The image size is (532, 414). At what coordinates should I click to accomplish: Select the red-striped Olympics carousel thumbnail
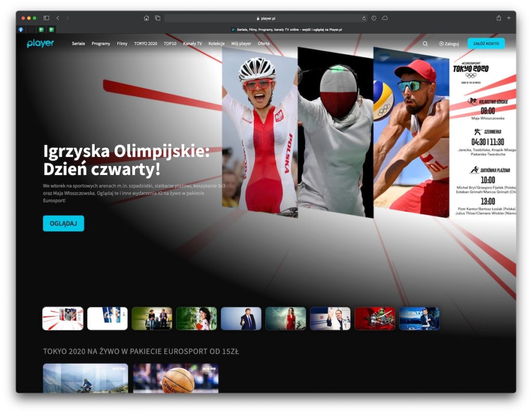pos(63,318)
